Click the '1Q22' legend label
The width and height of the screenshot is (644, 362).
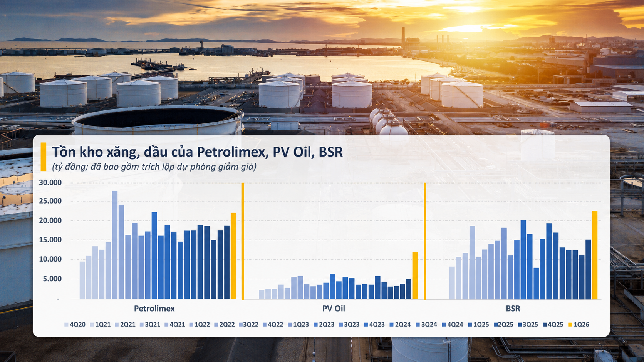point(202,324)
